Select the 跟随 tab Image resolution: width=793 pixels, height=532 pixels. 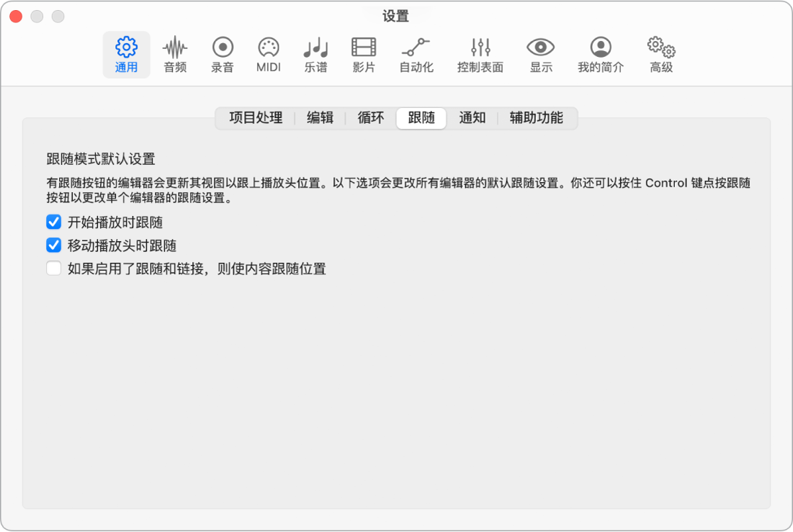tap(421, 118)
